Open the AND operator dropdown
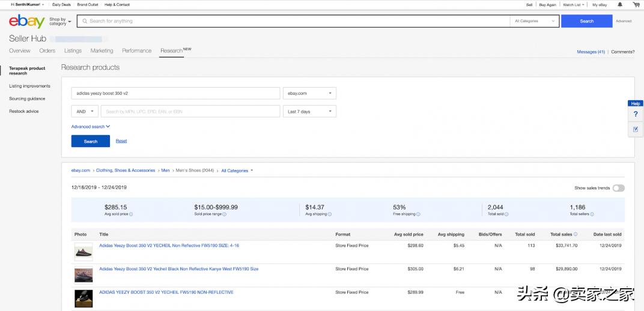The image size is (644, 311). point(85,111)
